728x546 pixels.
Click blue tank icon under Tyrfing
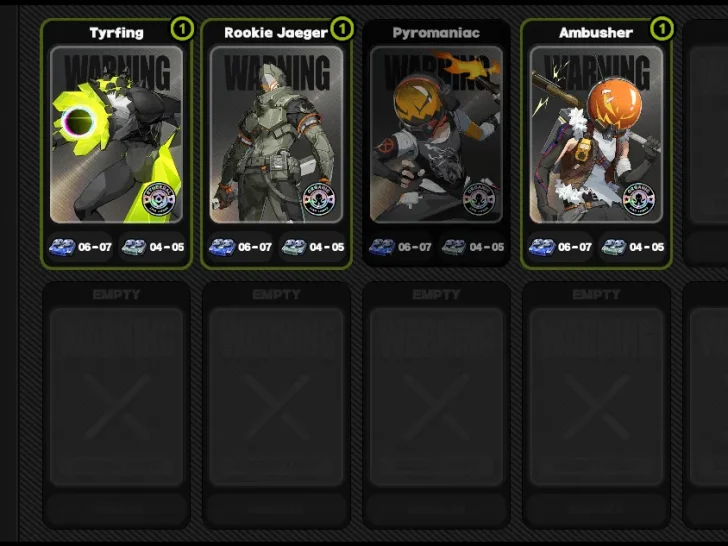(x=62, y=247)
